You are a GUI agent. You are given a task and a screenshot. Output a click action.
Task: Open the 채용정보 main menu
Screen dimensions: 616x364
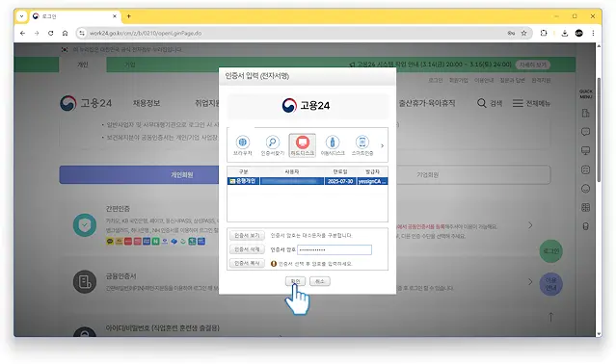(x=147, y=103)
